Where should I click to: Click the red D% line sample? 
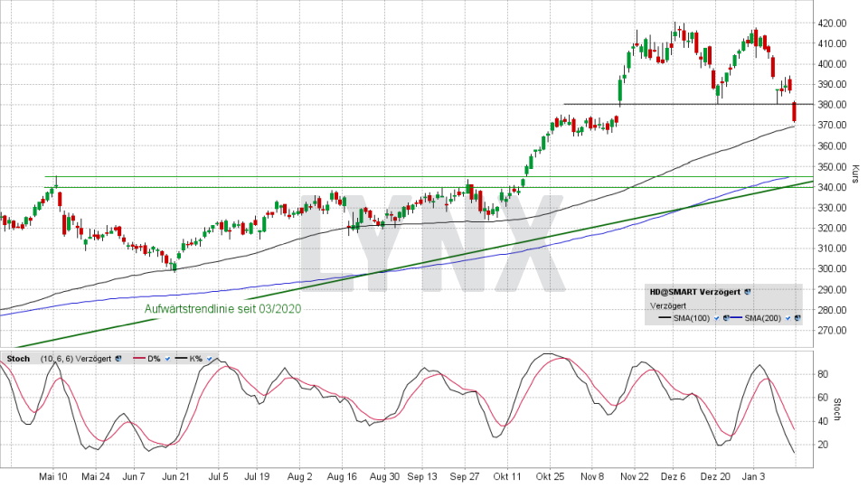(x=139, y=359)
